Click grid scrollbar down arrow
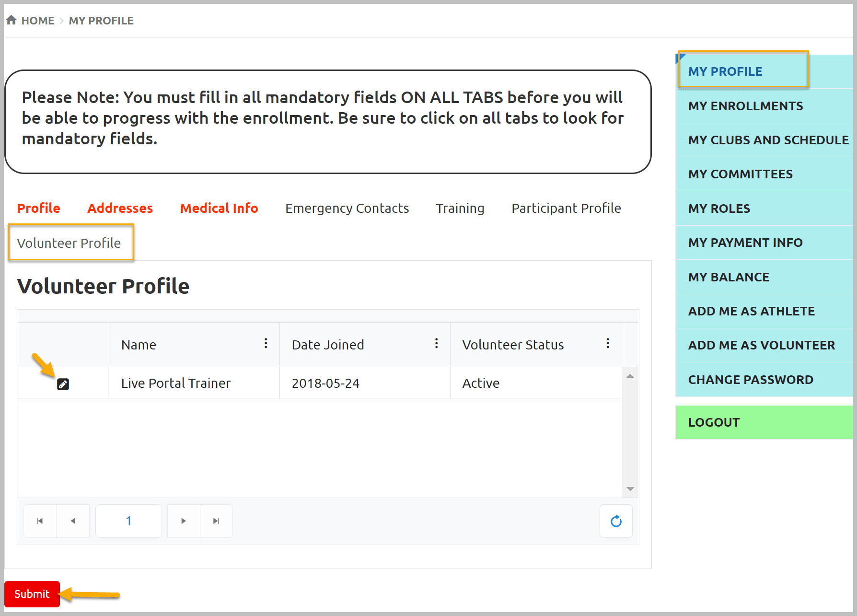The image size is (857, 616). point(630,489)
